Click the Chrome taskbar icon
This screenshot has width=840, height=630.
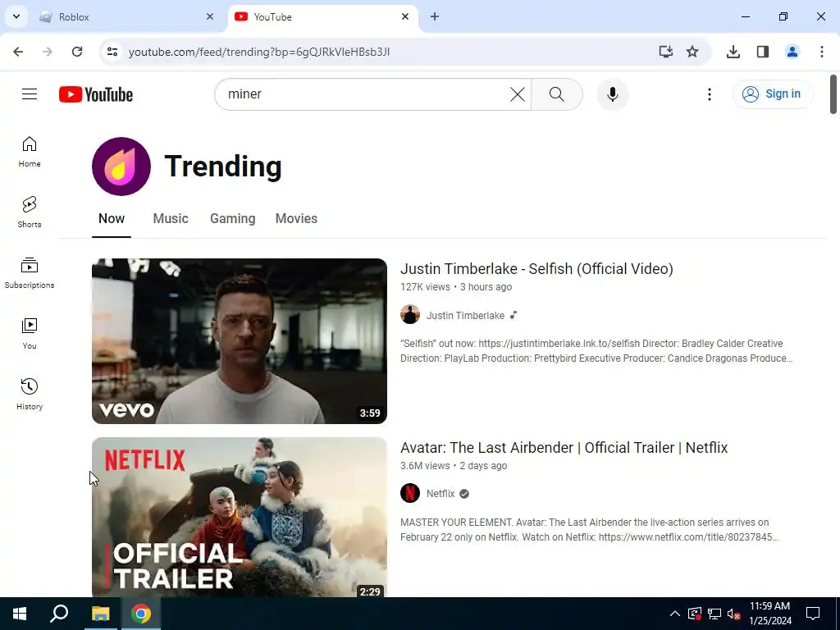141,614
